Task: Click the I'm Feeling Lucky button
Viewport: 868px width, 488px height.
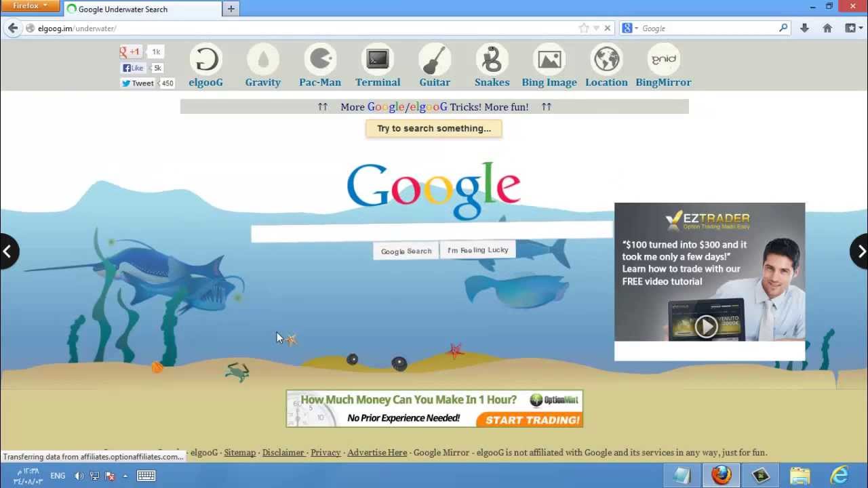Action: 477,250
